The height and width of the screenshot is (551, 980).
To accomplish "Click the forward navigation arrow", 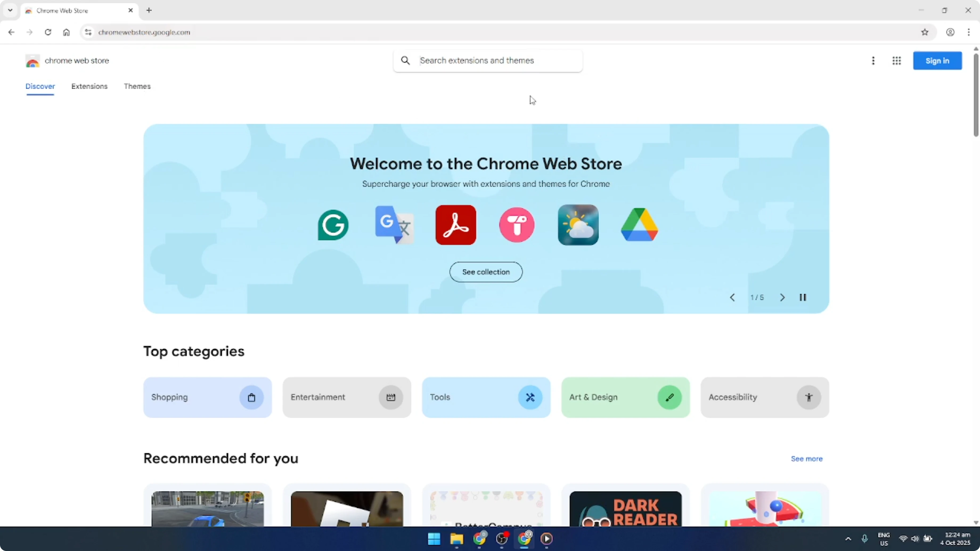I will click(x=30, y=32).
